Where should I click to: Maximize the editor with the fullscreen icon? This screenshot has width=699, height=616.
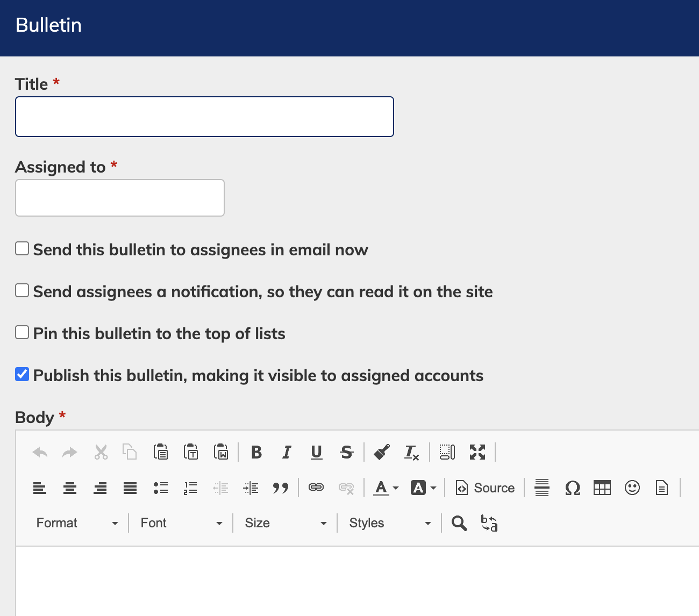pos(477,452)
